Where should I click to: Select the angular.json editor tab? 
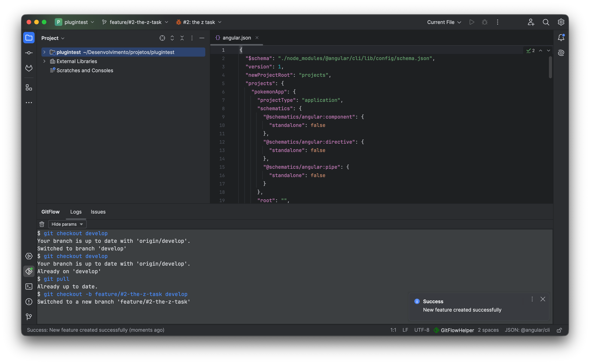coord(236,38)
